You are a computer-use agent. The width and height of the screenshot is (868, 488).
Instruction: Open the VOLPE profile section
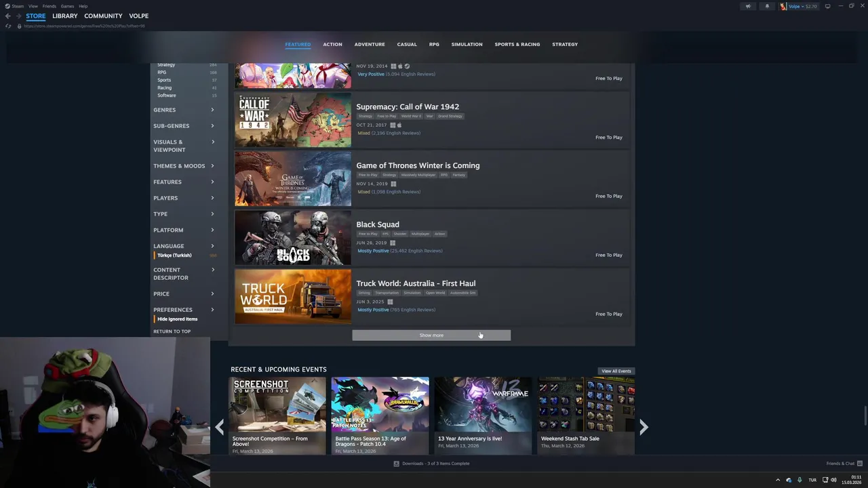[x=139, y=16]
